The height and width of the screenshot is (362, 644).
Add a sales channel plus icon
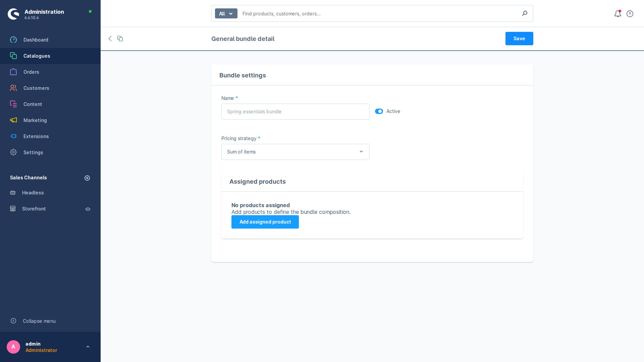[87, 178]
